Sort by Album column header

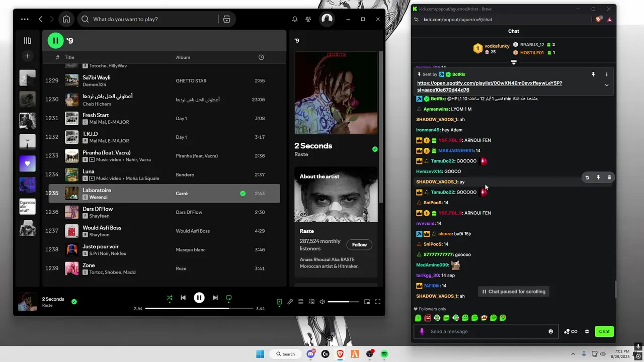[183, 57]
